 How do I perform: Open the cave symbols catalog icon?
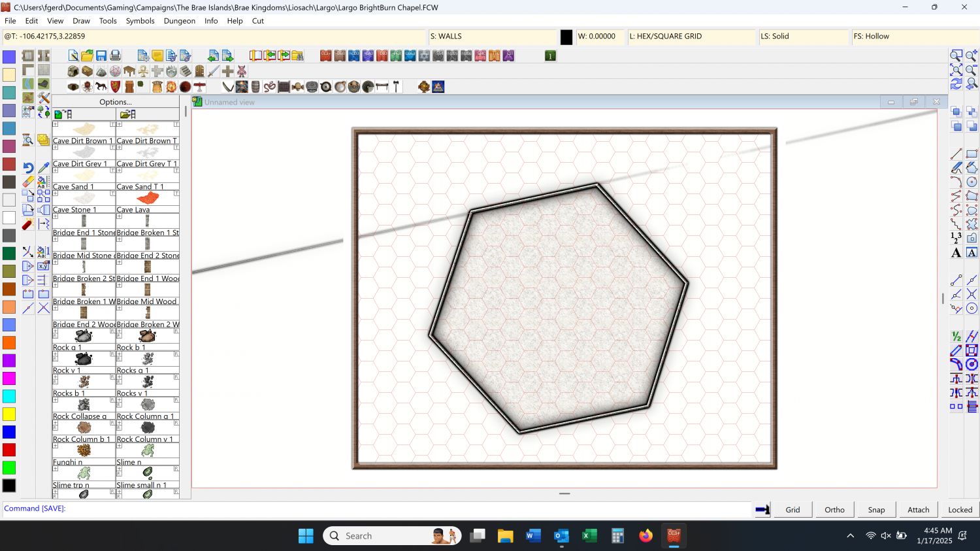[73, 71]
